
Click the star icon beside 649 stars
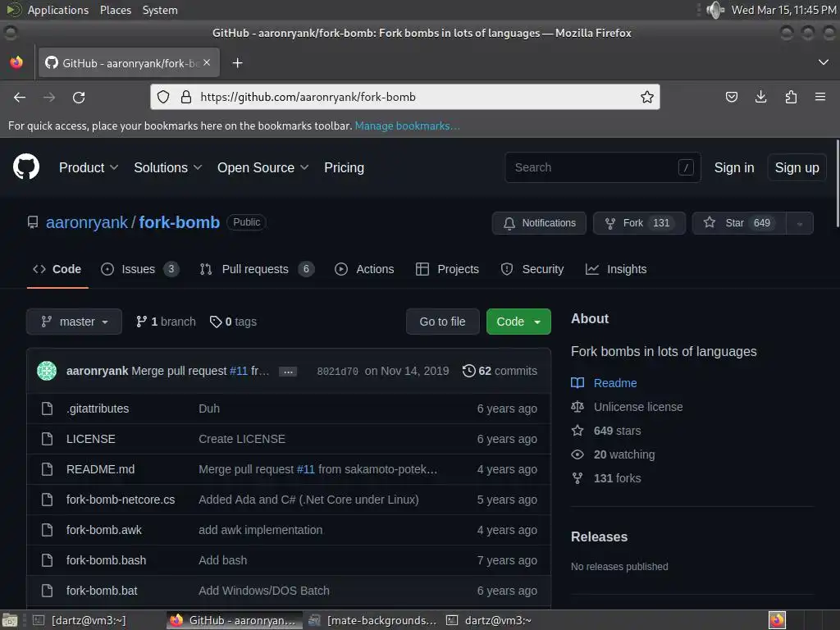pyautogui.click(x=577, y=430)
